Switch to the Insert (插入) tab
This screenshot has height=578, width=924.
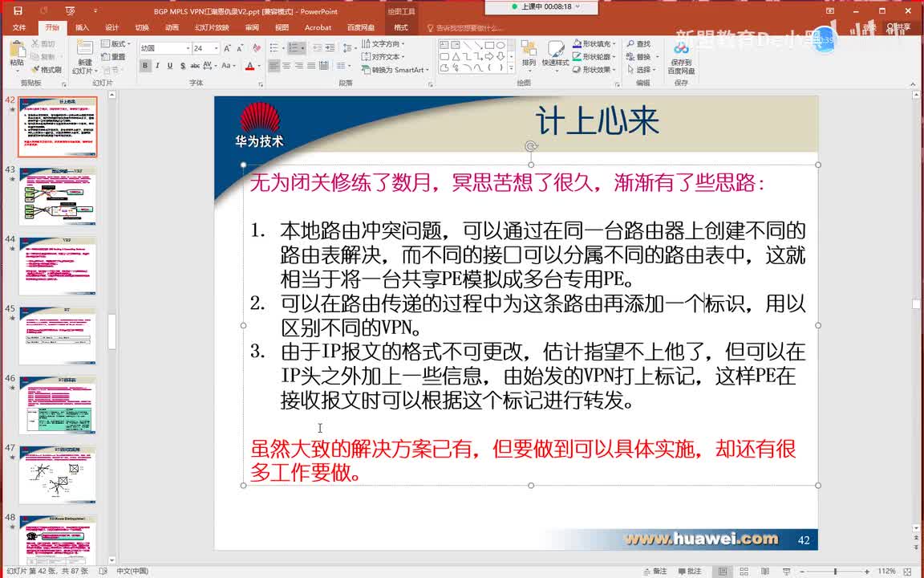click(82, 27)
